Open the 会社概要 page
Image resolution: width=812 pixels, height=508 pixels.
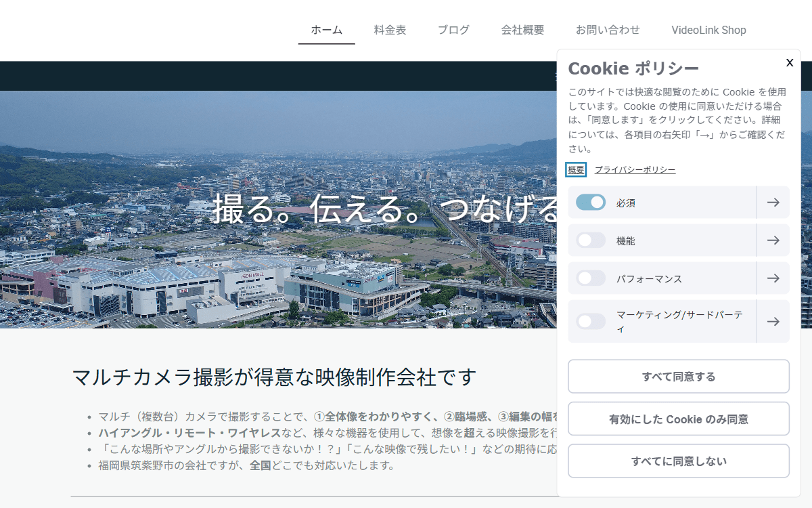click(x=522, y=30)
